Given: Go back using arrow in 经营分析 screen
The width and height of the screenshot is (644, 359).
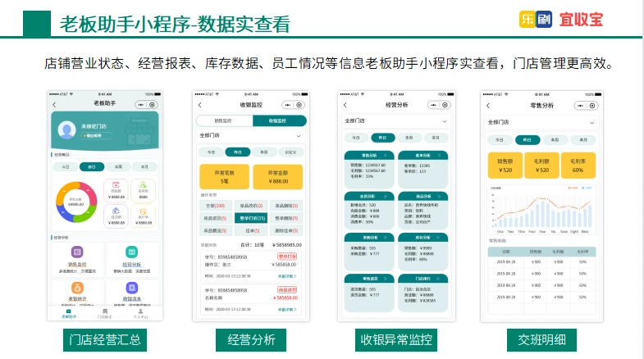Looking at the screenshot, I should pyautogui.click(x=345, y=106).
